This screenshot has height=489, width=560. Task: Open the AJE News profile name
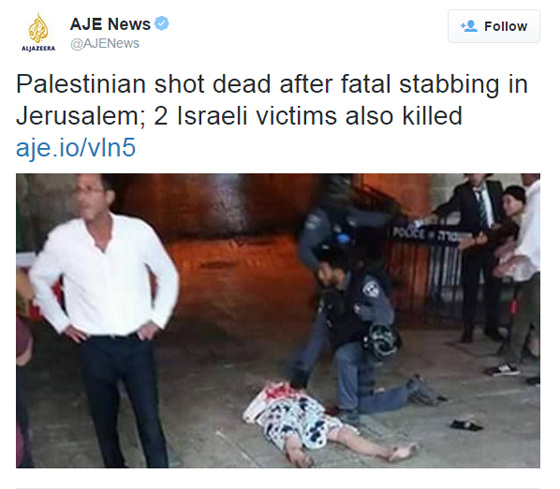110,24
